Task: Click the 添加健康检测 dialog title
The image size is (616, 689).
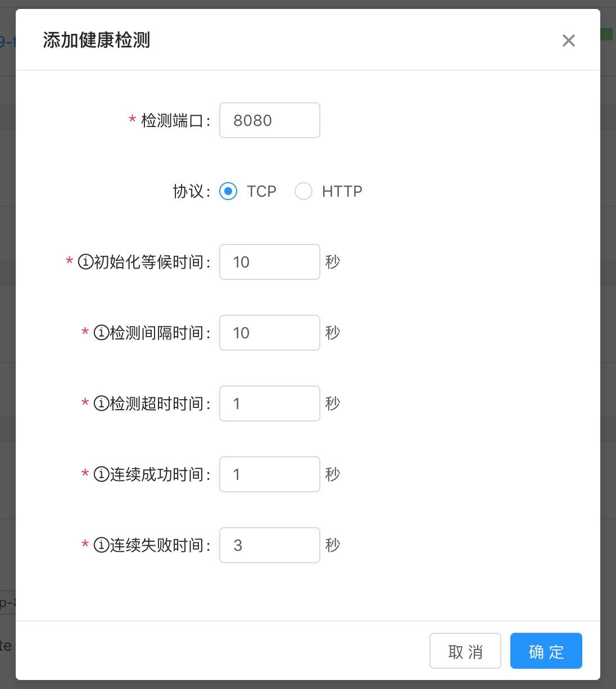Action: click(96, 40)
